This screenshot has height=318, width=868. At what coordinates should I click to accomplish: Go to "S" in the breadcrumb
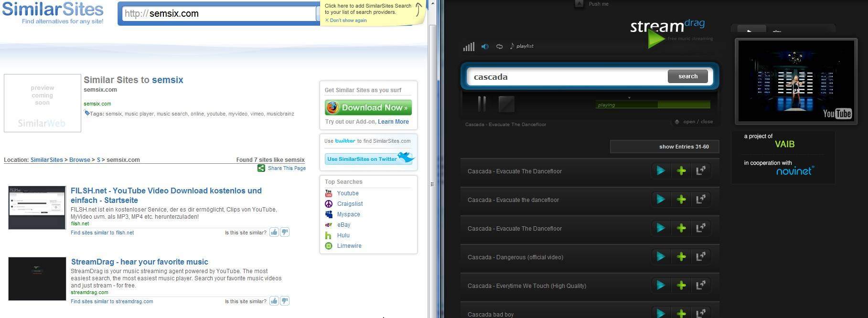[x=98, y=160]
